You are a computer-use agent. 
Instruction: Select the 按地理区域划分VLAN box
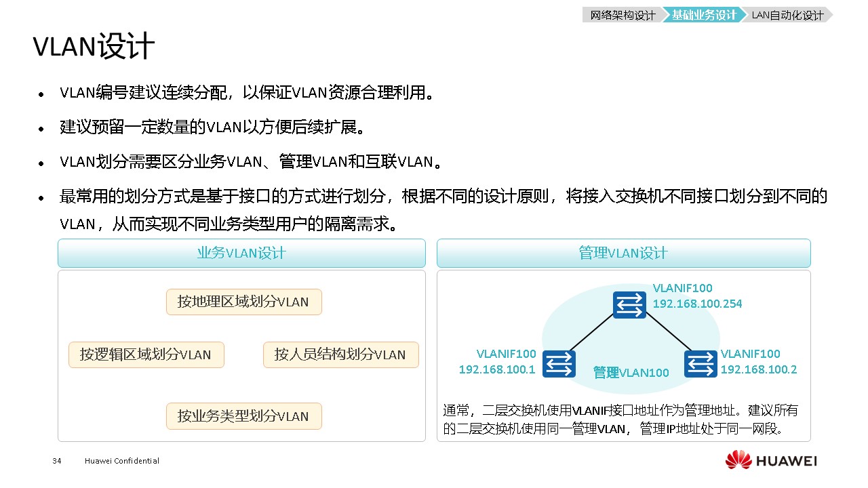(x=243, y=302)
